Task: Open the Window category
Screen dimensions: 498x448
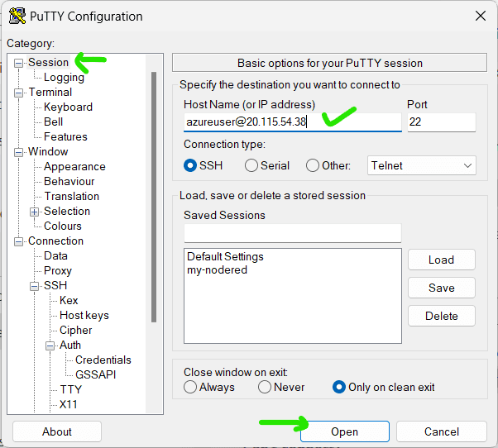Action: coord(48,151)
